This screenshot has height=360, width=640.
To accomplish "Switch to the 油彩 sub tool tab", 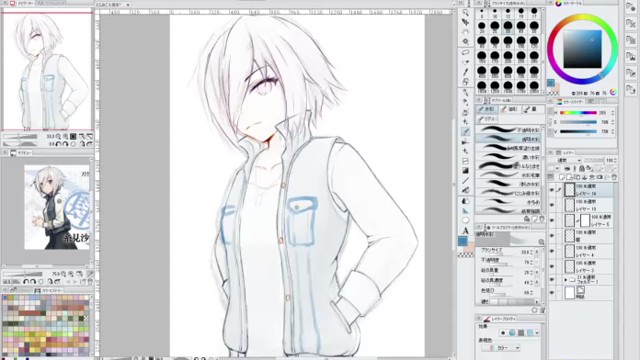I will pos(509,109).
